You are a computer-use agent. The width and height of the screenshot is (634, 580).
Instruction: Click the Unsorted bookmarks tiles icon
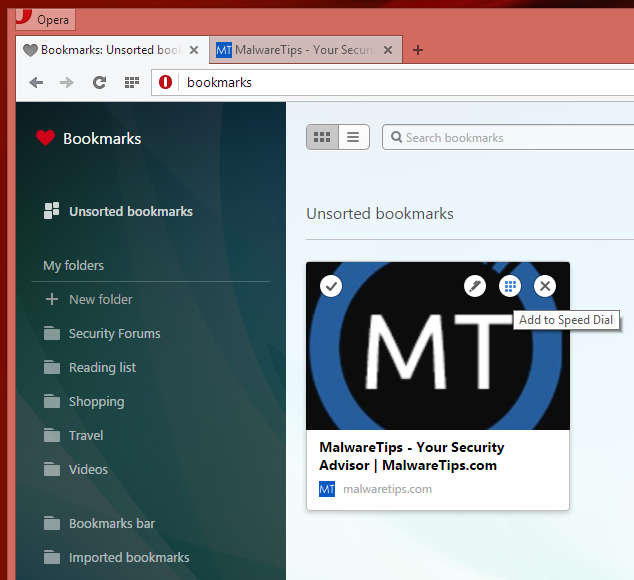tap(51, 211)
